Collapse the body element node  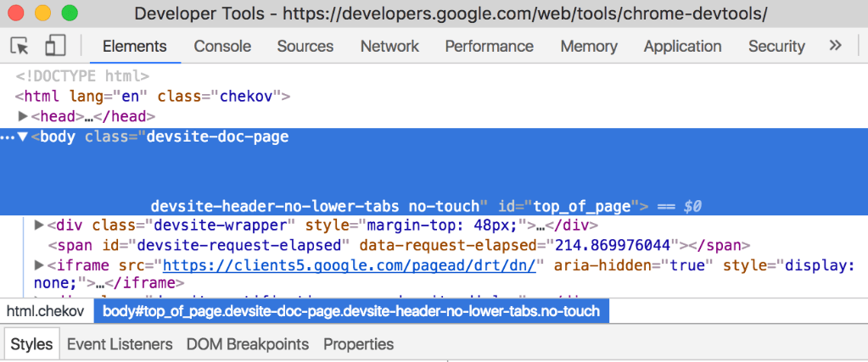coord(23,137)
